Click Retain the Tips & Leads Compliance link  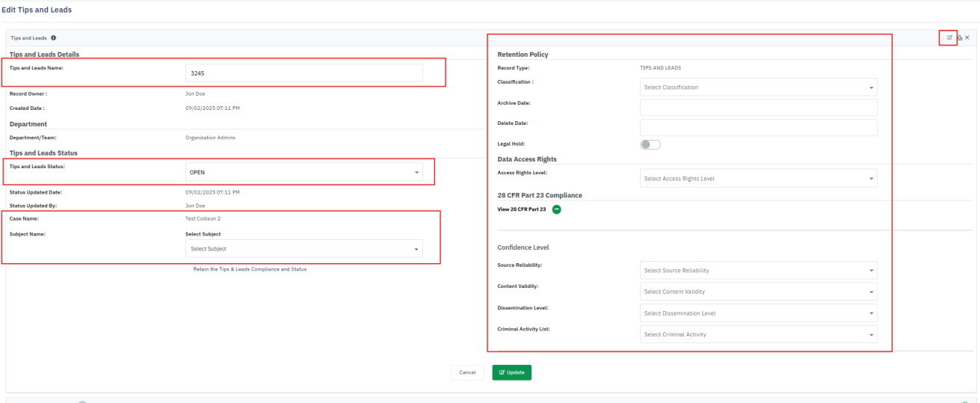pos(250,269)
